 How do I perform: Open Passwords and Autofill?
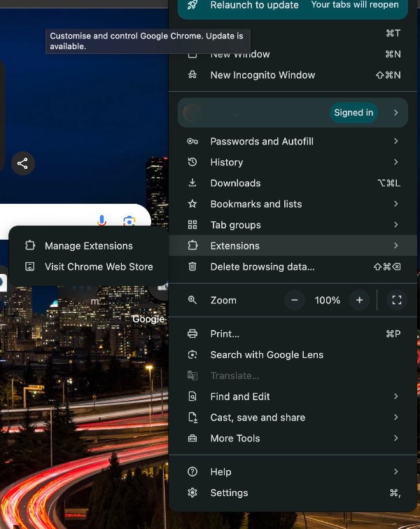point(293,142)
